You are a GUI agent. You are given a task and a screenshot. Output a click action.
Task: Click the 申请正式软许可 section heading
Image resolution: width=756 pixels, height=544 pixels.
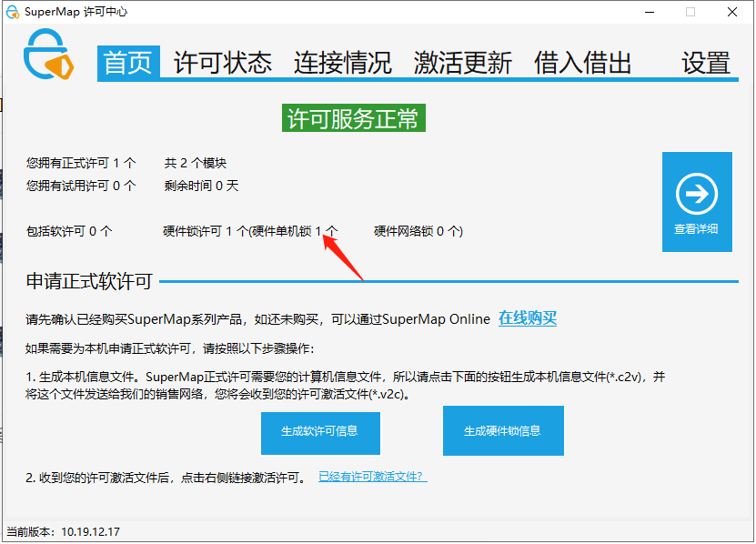[x=89, y=281]
